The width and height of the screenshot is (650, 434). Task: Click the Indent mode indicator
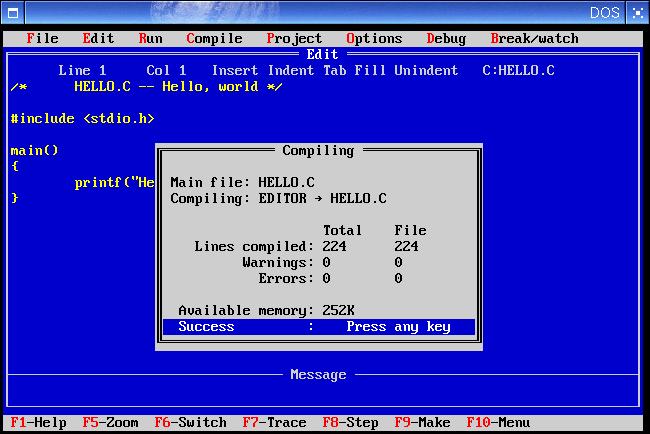291,70
